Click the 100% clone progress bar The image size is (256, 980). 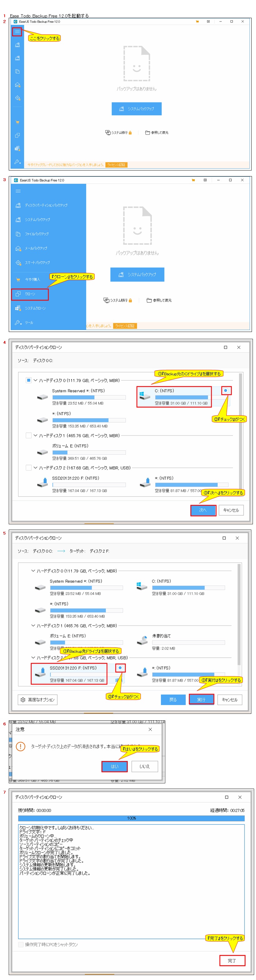131,818
